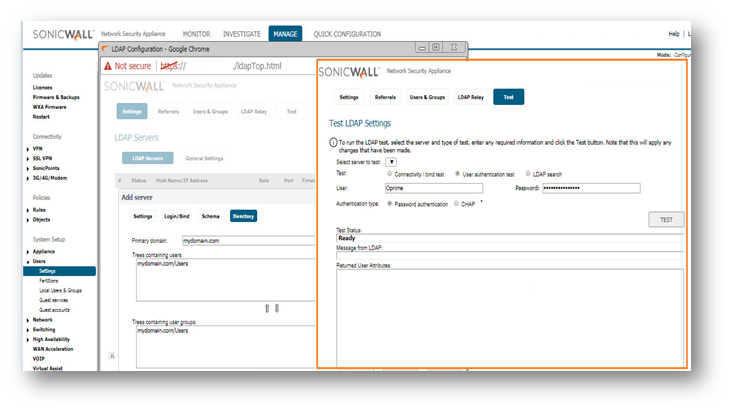This screenshot has height=413, width=733.
Task: Click the User input field containing Oprime
Action: 434,188
